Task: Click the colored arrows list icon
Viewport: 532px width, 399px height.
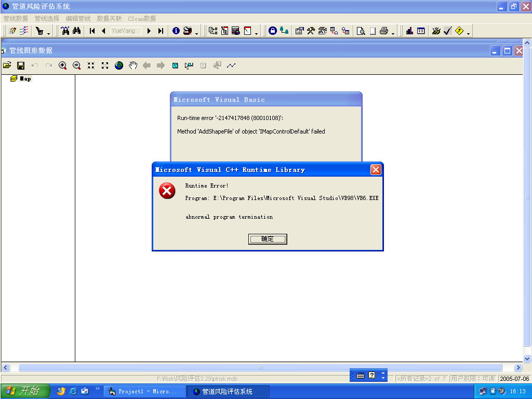Action: [x=24, y=31]
